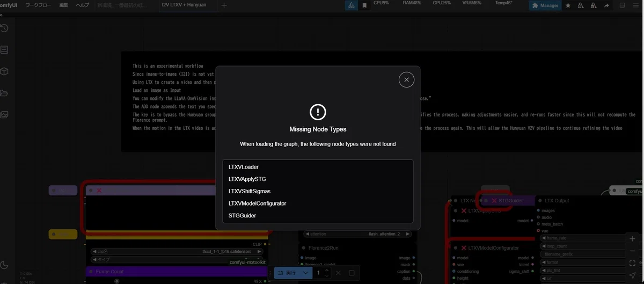The width and height of the screenshot is (644, 284).
Task: Click the cancel X icon in run bar
Action: click(338, 273)
